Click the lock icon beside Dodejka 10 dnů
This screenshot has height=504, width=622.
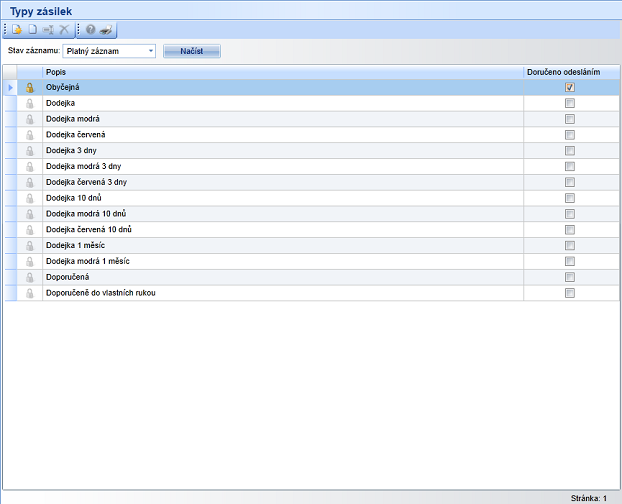(30, 198)
